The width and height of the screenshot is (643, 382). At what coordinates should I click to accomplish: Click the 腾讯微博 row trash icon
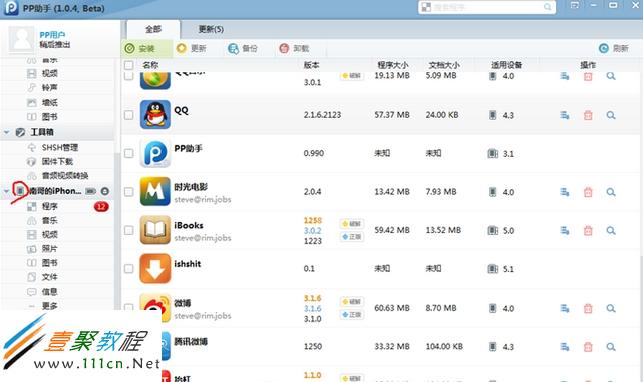tap(588, 347)
